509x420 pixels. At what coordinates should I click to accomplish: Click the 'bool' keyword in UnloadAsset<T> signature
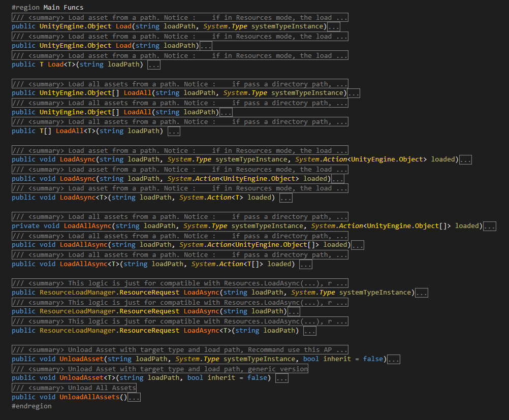coord(195,378)
